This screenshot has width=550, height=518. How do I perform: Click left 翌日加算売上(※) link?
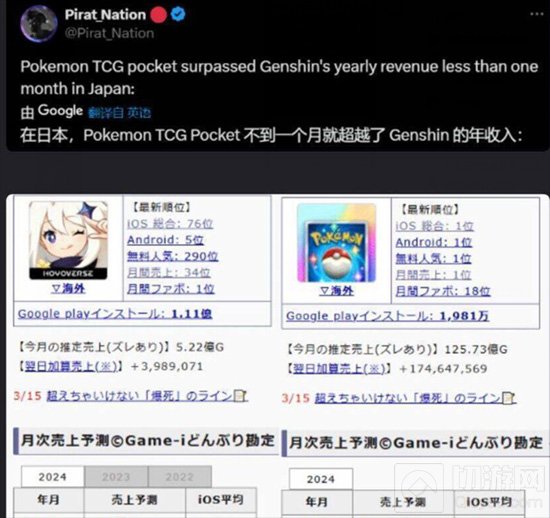click(71, 366)
